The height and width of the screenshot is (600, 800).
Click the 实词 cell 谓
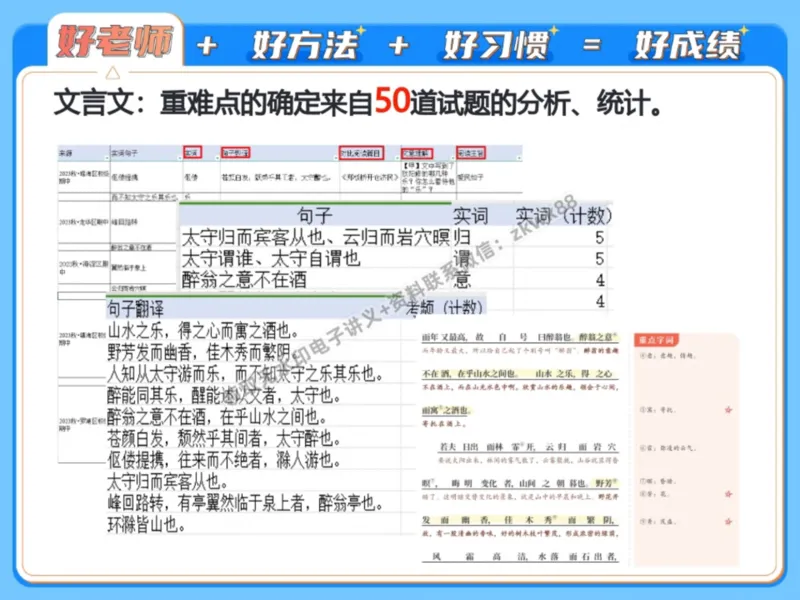tap(461, 259)
